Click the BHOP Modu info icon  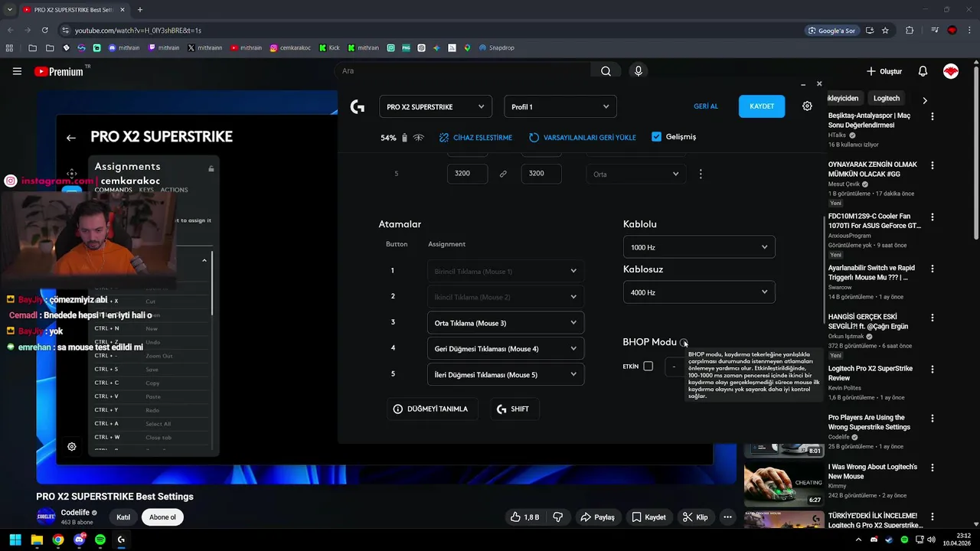[684, 342]
